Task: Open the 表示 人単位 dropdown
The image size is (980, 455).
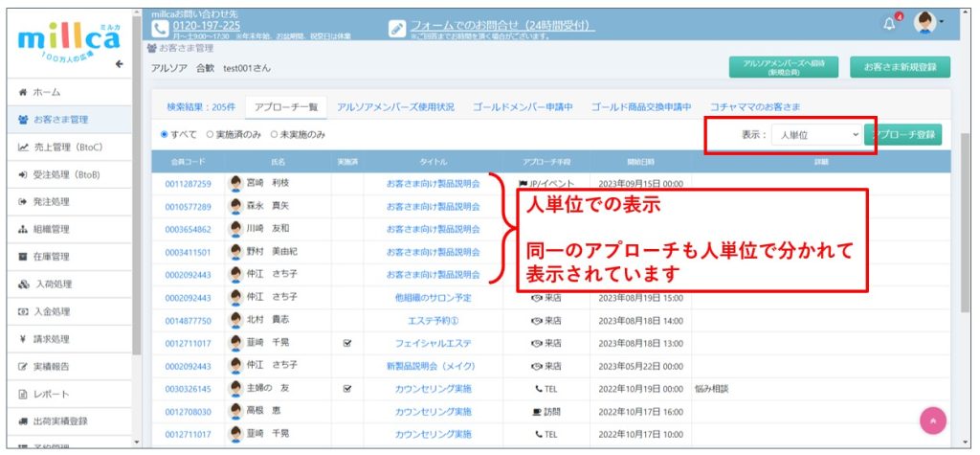Action: [x=814, y=135]
